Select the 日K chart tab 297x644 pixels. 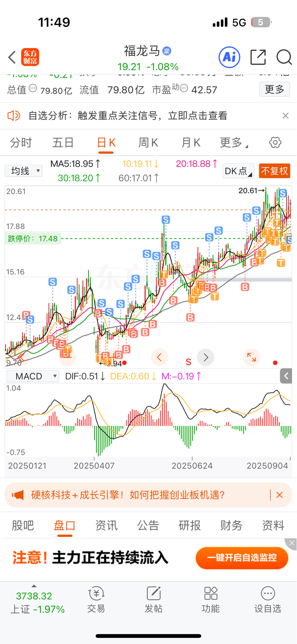click(x=106, y=143)
